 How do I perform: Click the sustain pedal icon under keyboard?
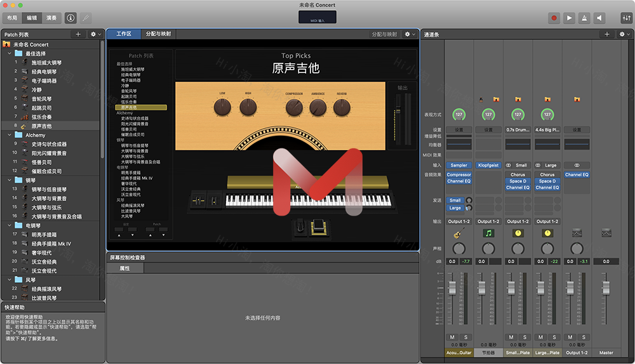(300, 227)
